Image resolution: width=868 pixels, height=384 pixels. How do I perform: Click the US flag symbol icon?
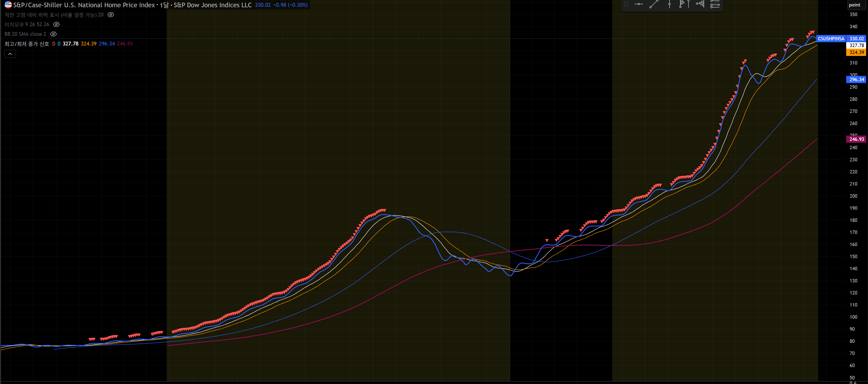coord(8,5)
